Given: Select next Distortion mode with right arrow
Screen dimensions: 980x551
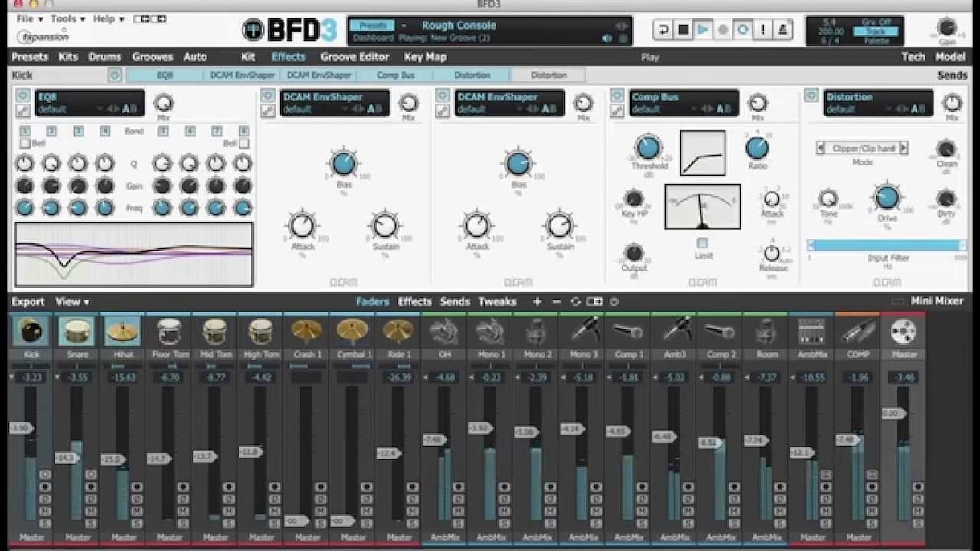Looking at the screenshot, I should [x=903, y=148].
